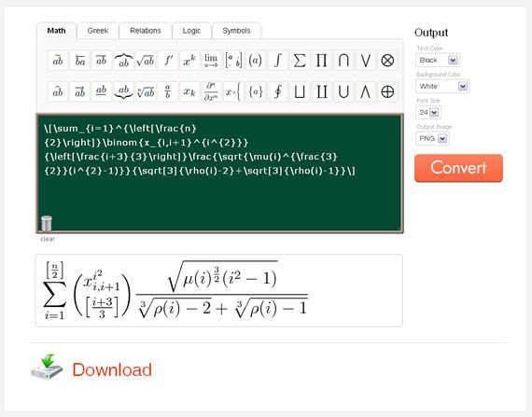This screenshot has height=417, width=532.
Task: Insert the overline ab symbol
Action: [x=102, y=61]
